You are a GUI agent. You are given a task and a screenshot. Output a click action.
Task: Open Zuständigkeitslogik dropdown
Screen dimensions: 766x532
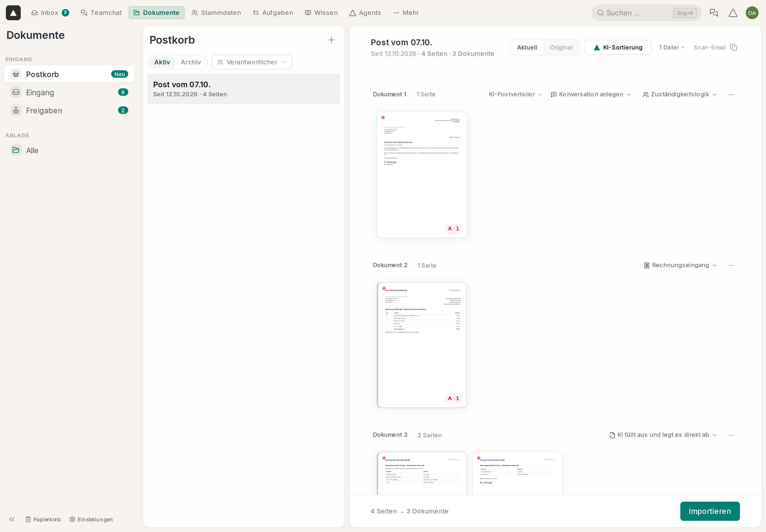(679, 94)
